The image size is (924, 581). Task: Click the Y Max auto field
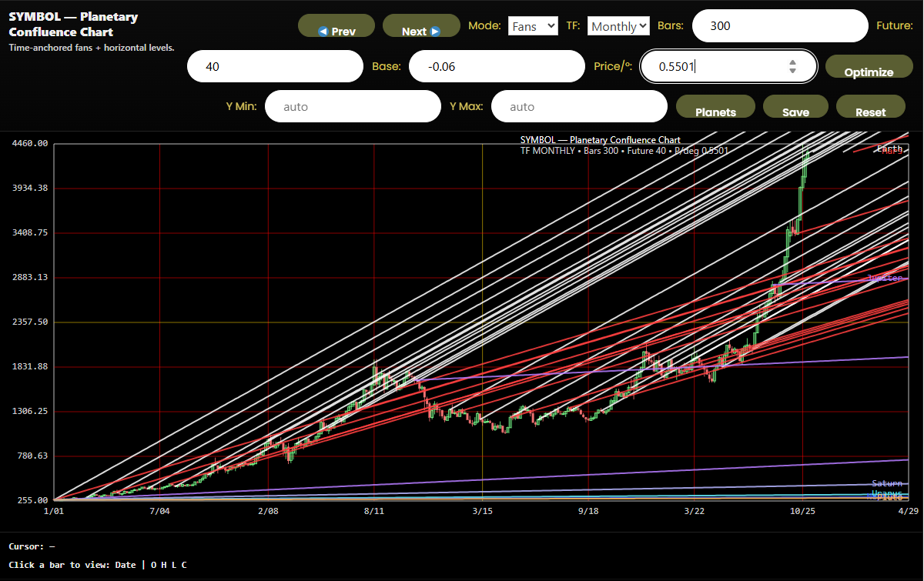[x=578, y=107]
